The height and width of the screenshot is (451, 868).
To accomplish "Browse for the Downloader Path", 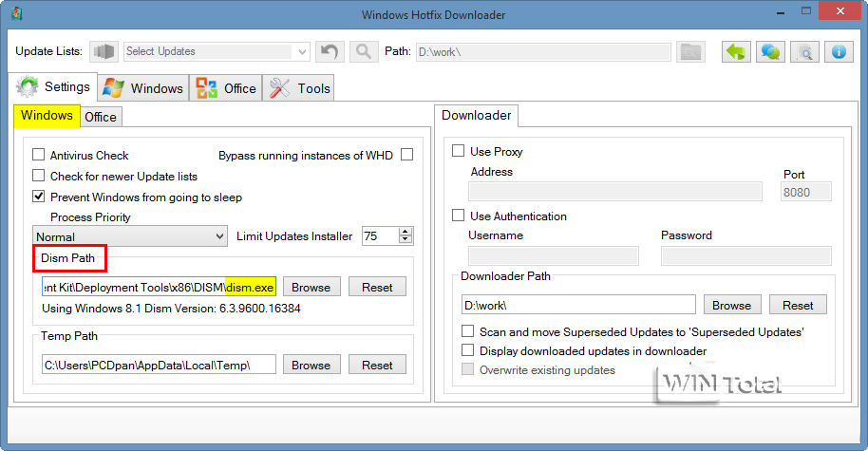I will tap(732, 305).
